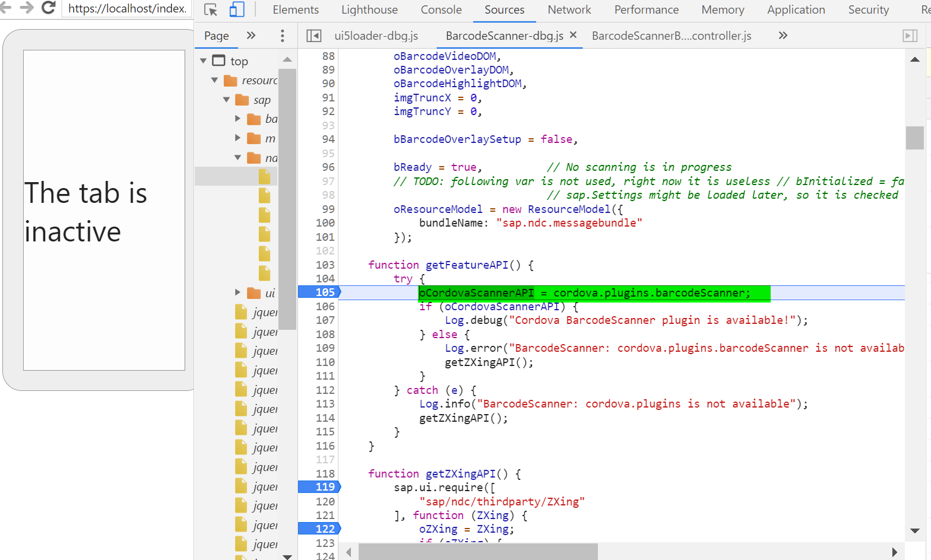The image size is (931, 560).
Task: Select the resources folder icon
Action: tap(230, 80)
